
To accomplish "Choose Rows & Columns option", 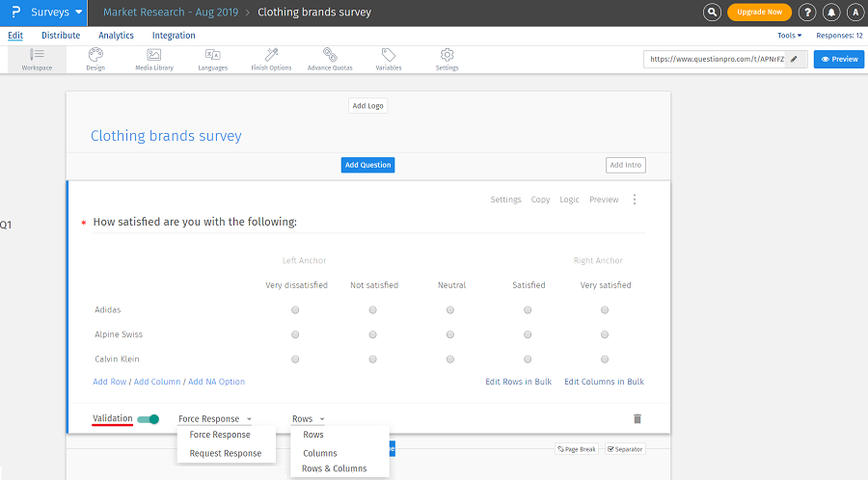I will (x=334, y=468).
